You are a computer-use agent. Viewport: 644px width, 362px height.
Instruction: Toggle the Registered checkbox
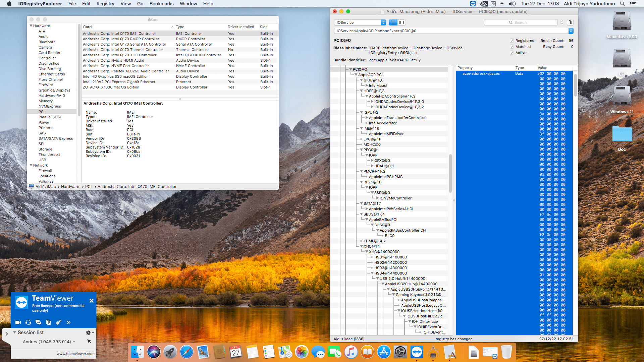click(x=512, y=41)
